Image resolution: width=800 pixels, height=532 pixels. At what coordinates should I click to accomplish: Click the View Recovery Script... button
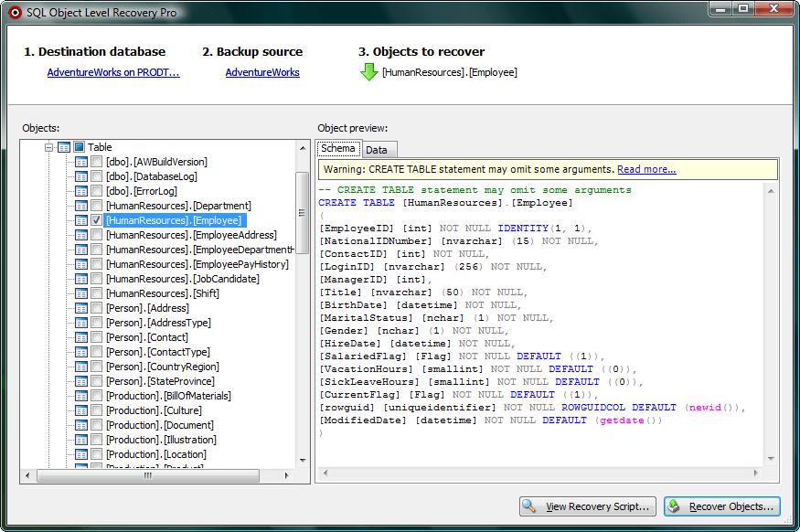[x=588, y=506]
